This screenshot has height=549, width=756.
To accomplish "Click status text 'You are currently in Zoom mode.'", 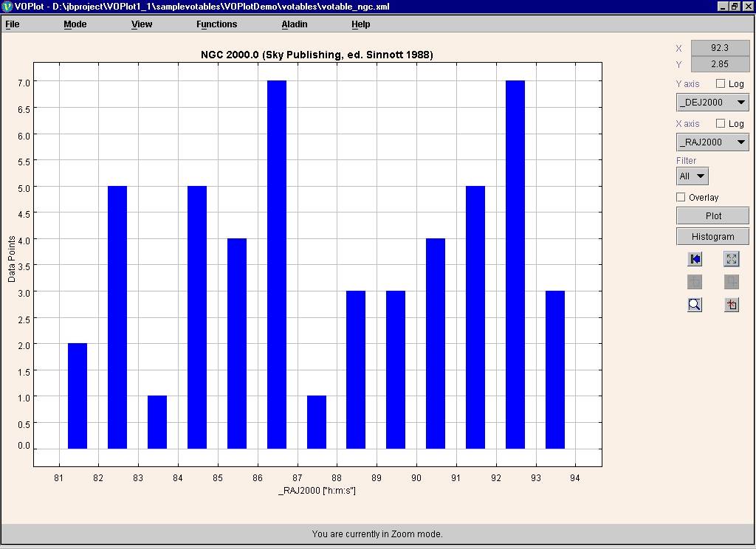I will click(x=377, y=534).
